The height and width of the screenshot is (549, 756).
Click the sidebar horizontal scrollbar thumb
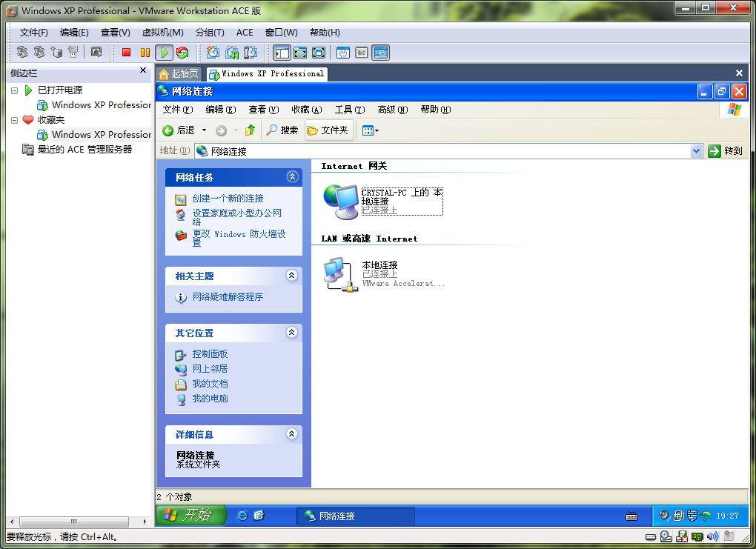tap(74, 522)
